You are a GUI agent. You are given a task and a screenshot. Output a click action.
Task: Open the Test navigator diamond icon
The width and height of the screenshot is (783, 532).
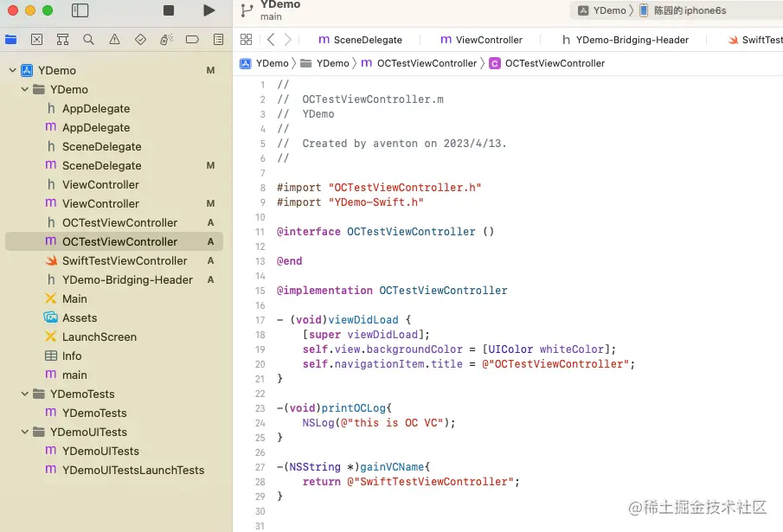140,40
